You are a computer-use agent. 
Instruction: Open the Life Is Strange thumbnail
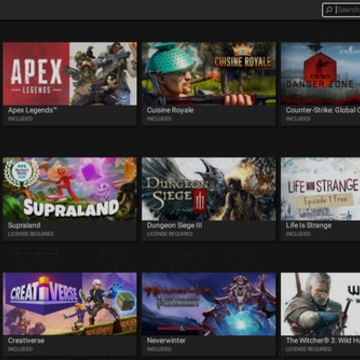pyautogui.click(x=320, y=189)
